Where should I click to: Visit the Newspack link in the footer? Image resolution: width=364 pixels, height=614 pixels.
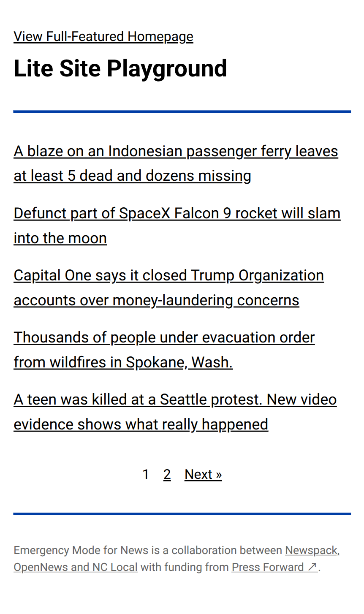(311, 550)
